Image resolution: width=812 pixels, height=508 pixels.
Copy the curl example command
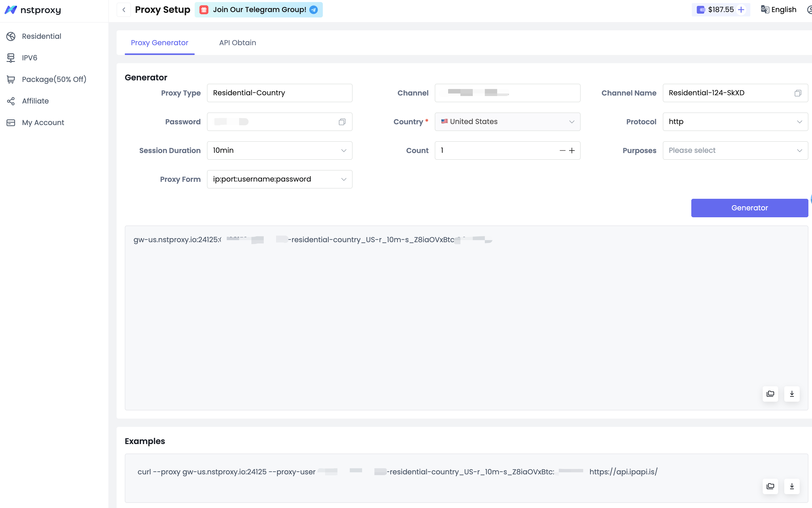(770, 486)
